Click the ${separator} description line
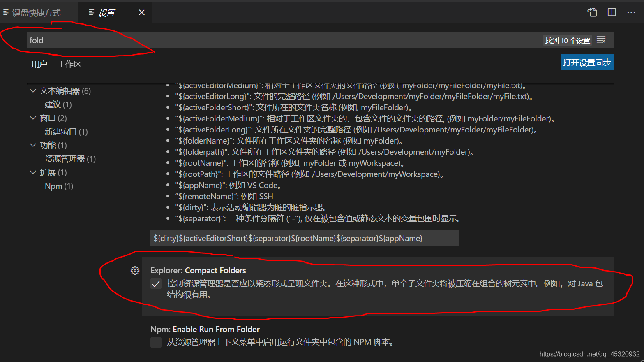The image size is (644, 362). pos(319,218)
